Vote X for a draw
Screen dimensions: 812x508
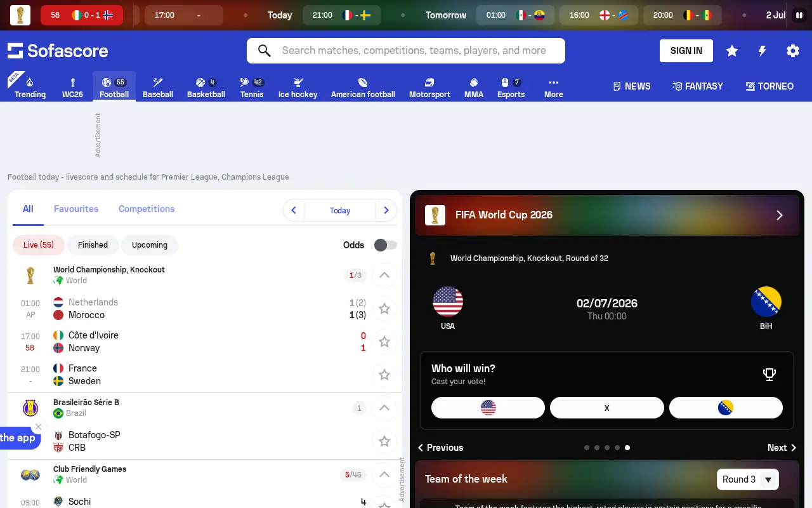607,408
